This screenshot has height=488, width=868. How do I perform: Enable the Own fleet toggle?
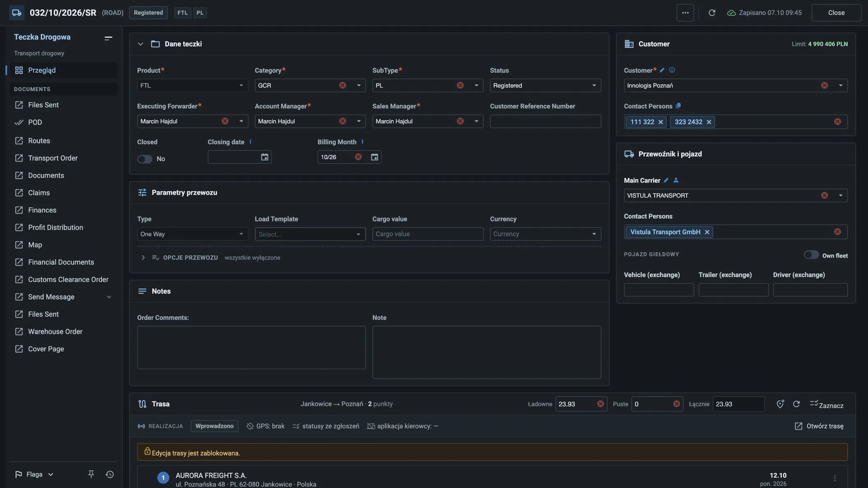tap(811, 255)
